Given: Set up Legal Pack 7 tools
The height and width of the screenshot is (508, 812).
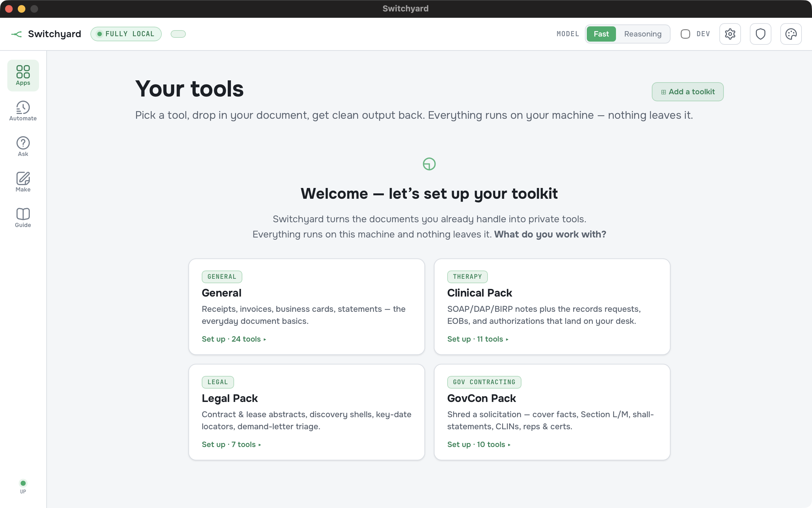Looking at the screenshot, I should click(x=232, y=444).
